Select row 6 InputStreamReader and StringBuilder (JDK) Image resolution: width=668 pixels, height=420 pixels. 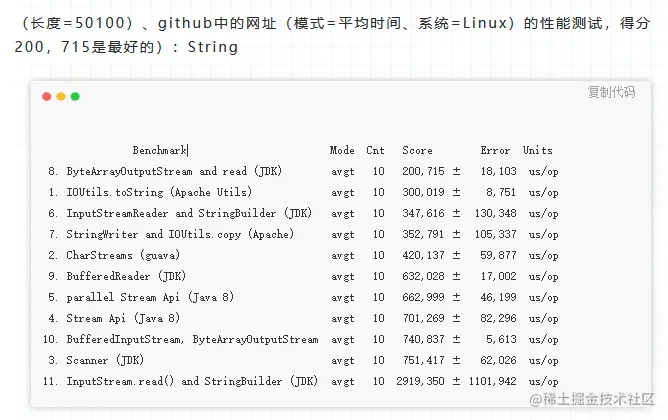coord(303,213)
